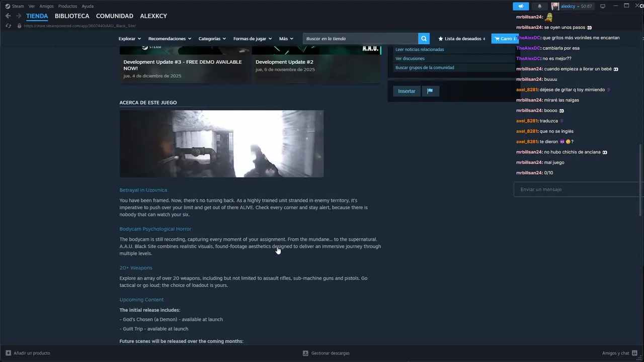Open the Productos menu
Screen dimensions: 644x362
(x=67, y=6)
